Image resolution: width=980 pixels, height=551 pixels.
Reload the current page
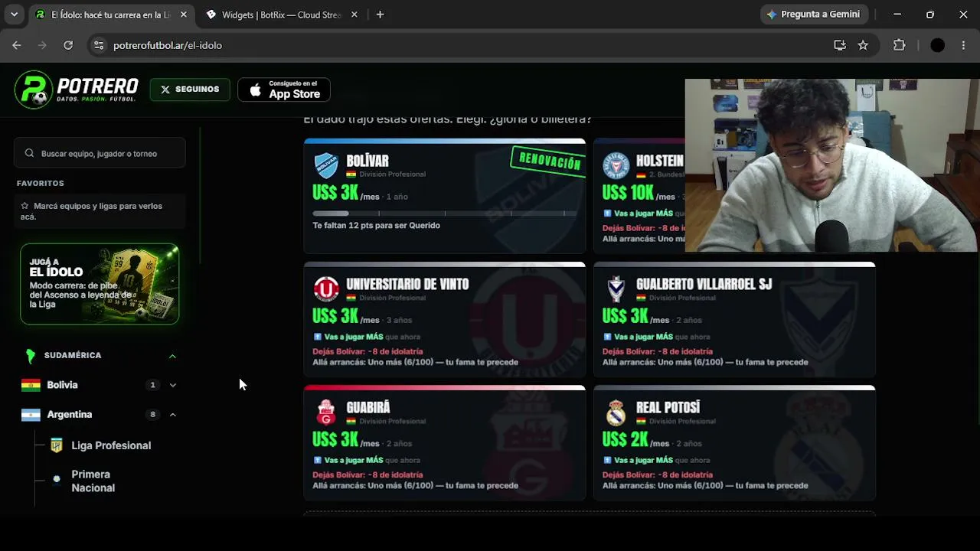point(68,45)
